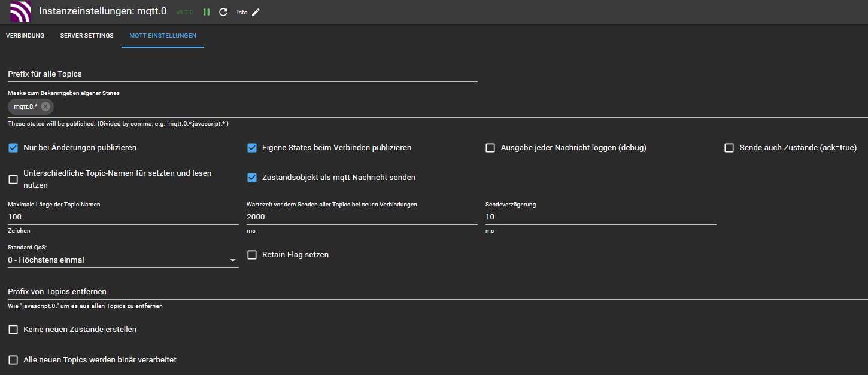Enable Sende auch Zustände (ack=true)

point(729,148)
